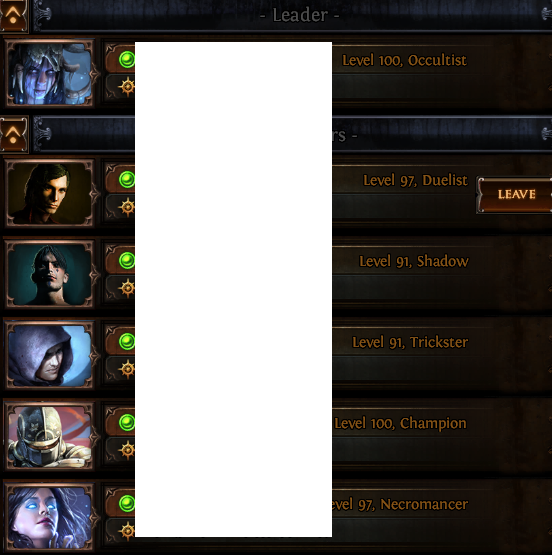Collapse the Leader section with arrow button

tap(13, 16)
